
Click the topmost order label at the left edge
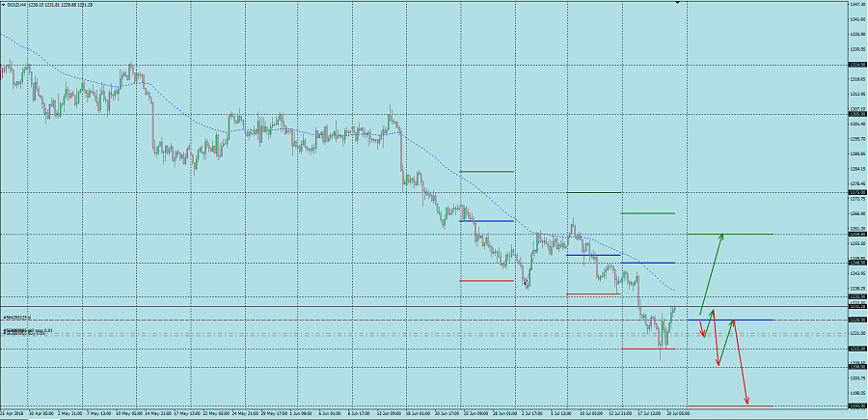point(17,316)
